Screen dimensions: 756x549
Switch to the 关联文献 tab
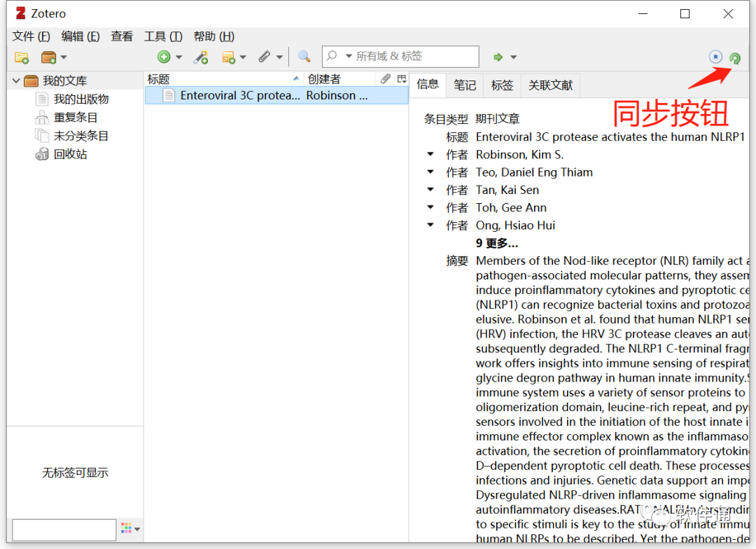pyautogui.click(x=550, y=85)
